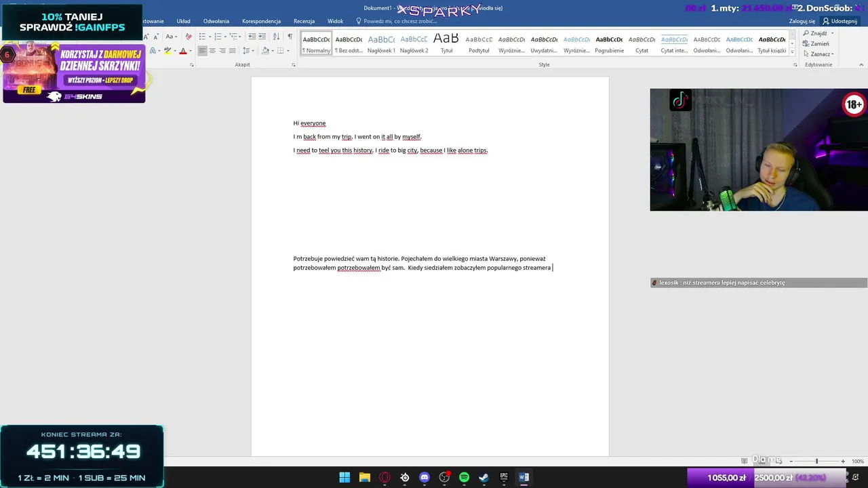Apply Nagłówek 2 style

(x=414, y=43)
